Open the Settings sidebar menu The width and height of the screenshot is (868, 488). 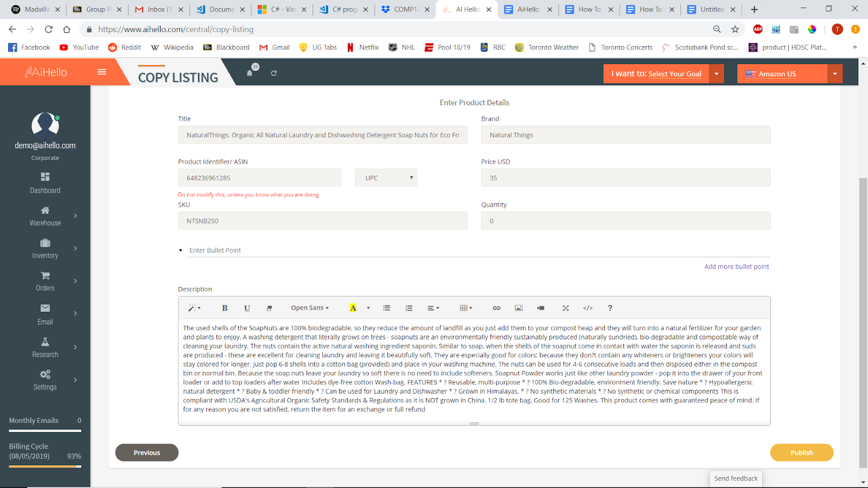(x=45, y=380)
